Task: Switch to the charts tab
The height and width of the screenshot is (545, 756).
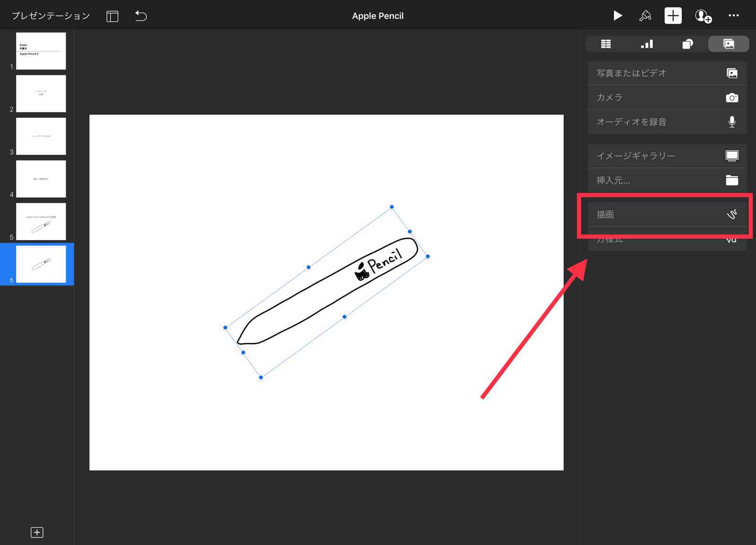Action: click(x=647, y=44)
